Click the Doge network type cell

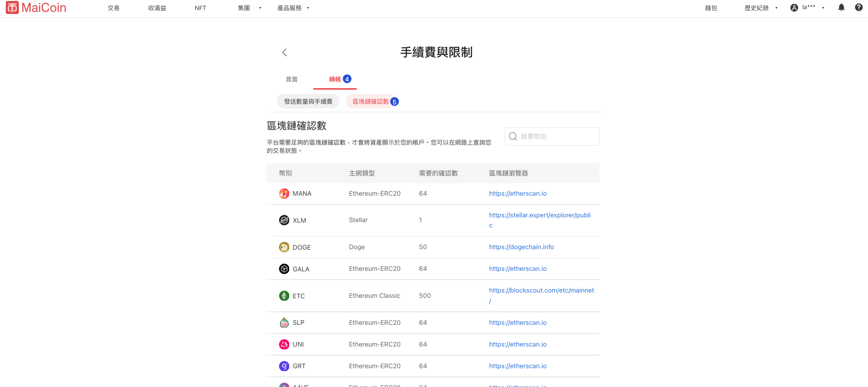(357, 247)
